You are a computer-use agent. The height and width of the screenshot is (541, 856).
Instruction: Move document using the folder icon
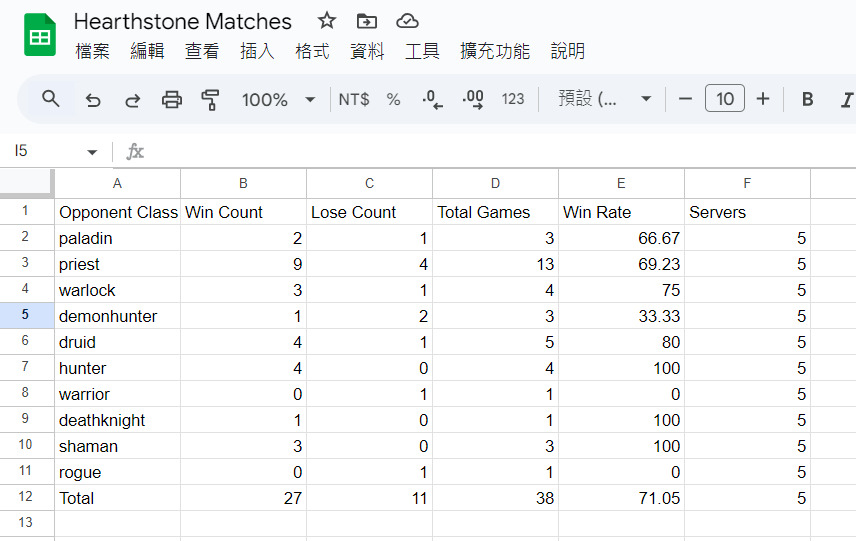point(366,21)
